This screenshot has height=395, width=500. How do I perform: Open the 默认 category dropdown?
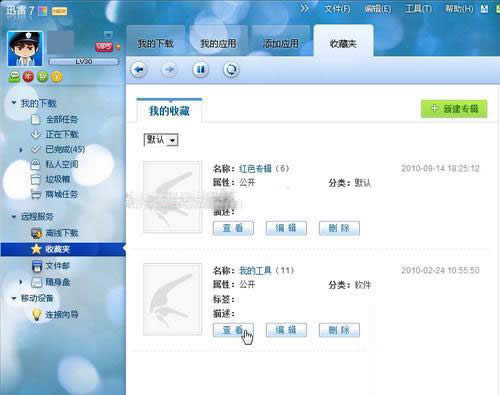[161, 140]
